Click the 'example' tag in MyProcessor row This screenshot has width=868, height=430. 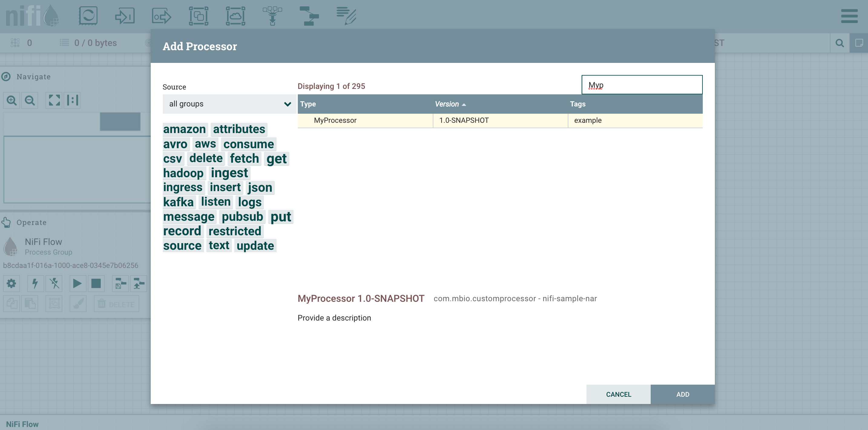click(x=588, y=120)
